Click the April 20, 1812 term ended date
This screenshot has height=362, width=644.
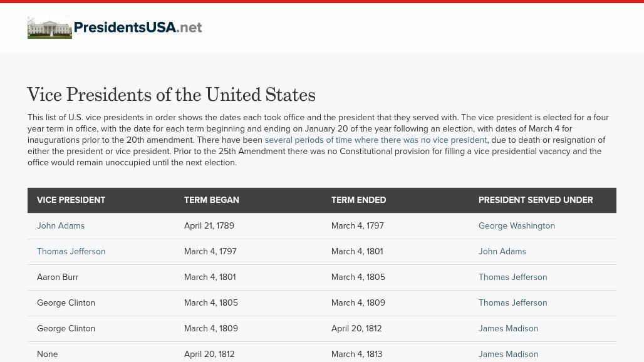(x=356, y=329)
